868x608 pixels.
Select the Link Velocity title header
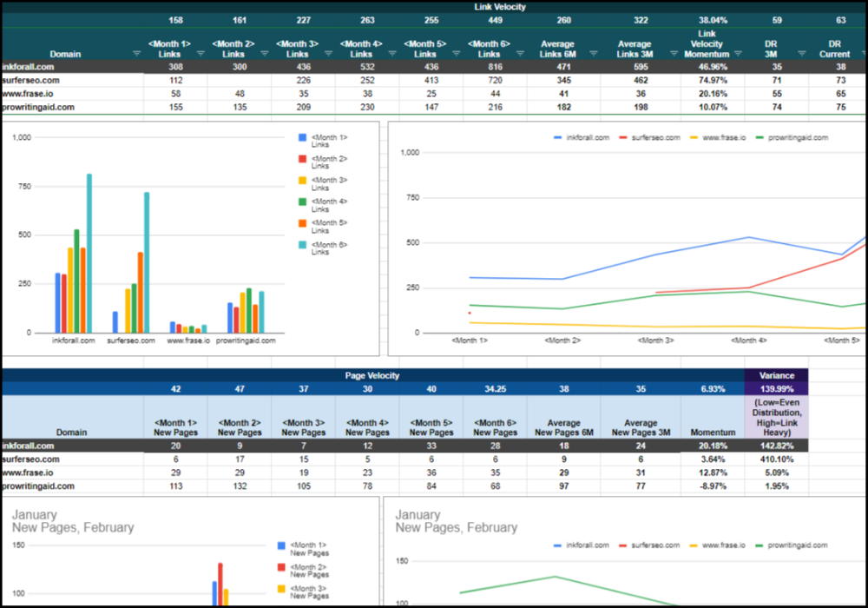[x=499, y=7]
